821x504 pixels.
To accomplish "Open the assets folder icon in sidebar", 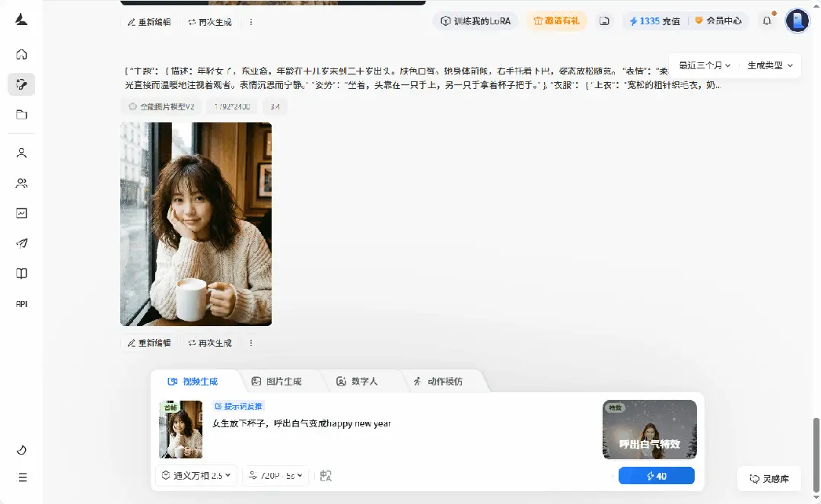I will pyautogui.click(x=21, y=116).
